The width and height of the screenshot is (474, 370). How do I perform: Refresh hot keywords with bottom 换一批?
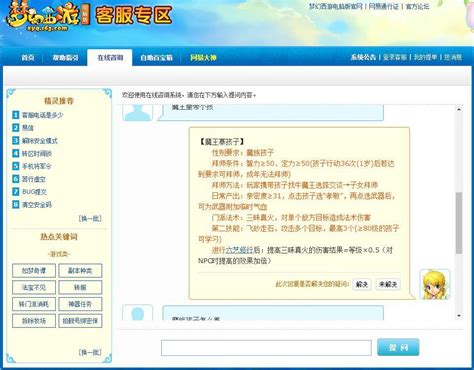90,352
